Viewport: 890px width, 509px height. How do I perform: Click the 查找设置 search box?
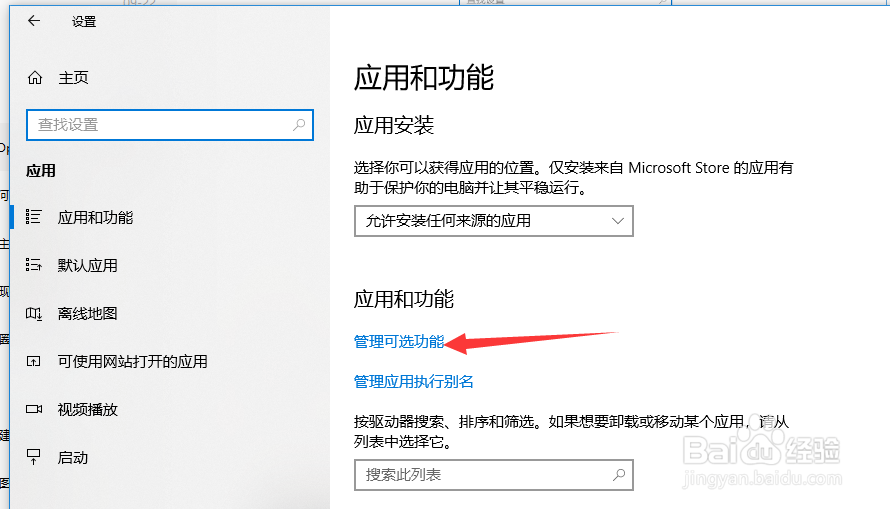pos(170,125)
